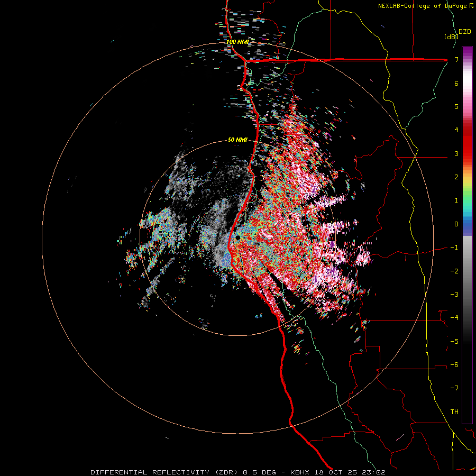Pick the gray color band near -2 dB
476x476 pixels.
(x=467, y=271)
